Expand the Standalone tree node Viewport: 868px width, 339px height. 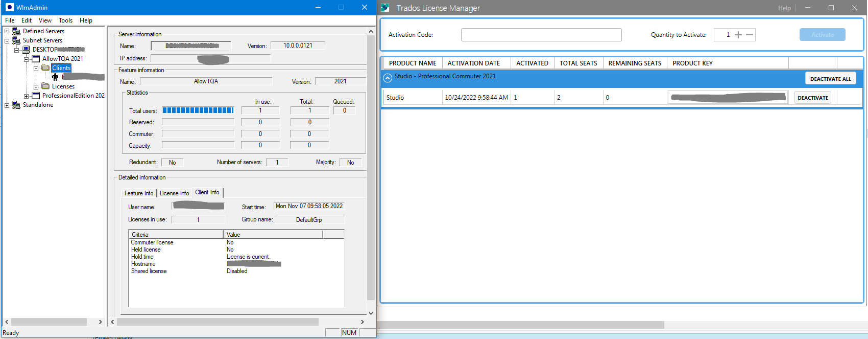[x=7, y=105]
